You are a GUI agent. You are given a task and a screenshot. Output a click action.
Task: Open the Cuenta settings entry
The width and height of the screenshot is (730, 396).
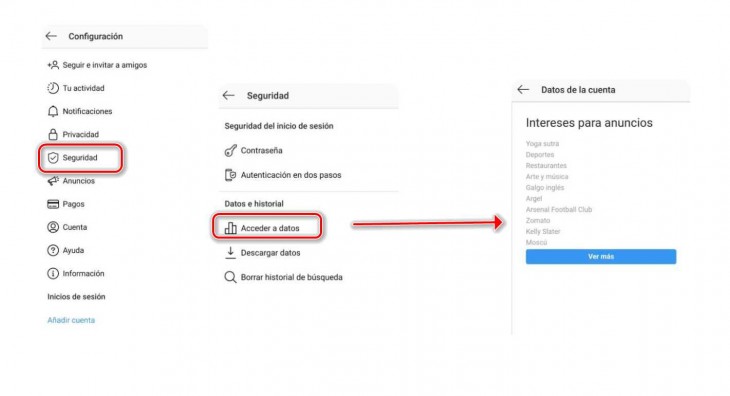click(67, 227)
